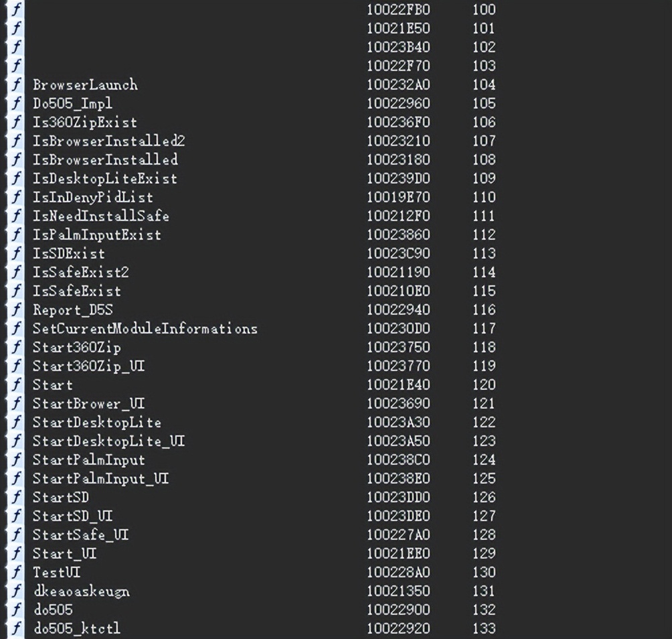Click function icon next to Start360Zip_UI
Screen dimensions: 672x639
16,366
